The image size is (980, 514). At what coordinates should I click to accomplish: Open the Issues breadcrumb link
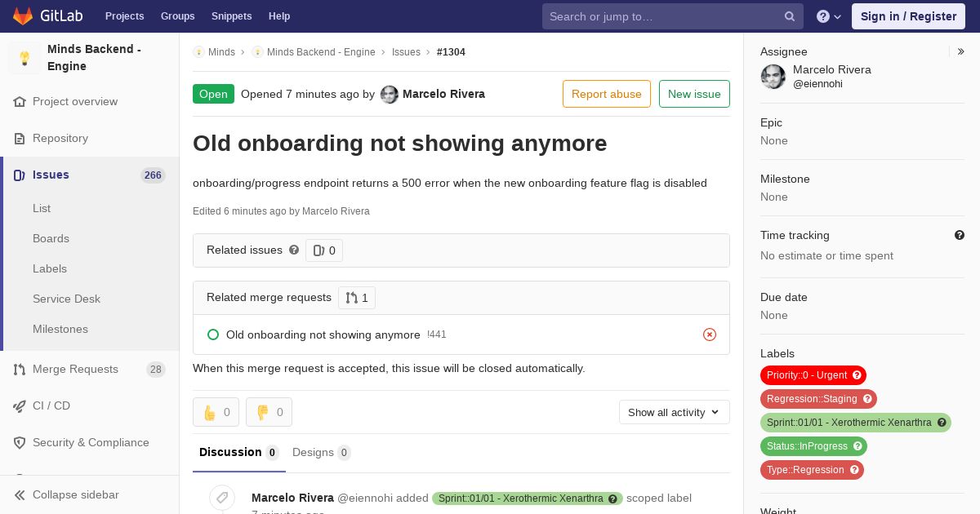coord(406,52)
